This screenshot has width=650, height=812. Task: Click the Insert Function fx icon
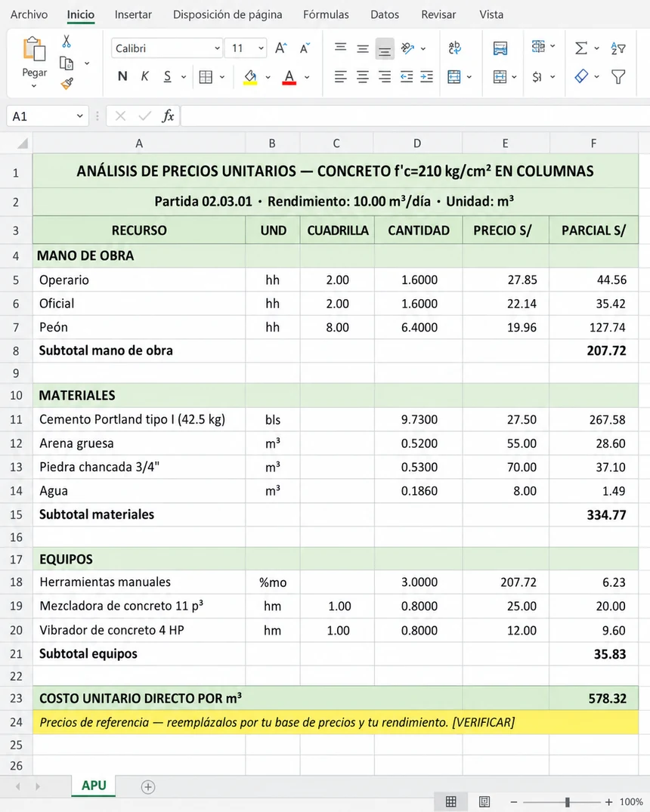(x=168, y=116)
